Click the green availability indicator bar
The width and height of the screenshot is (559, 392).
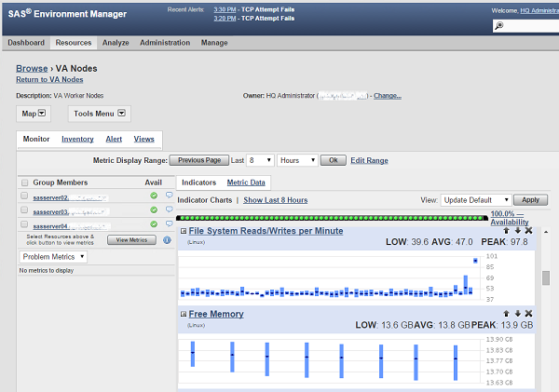pyautogui.click(x=332, y=218)
